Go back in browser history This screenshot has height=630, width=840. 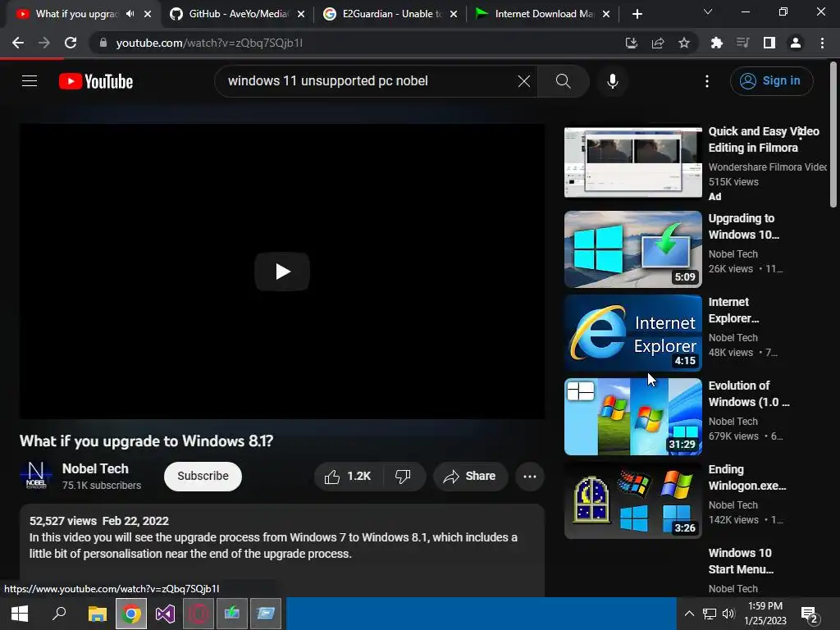(x=18, y=43)
